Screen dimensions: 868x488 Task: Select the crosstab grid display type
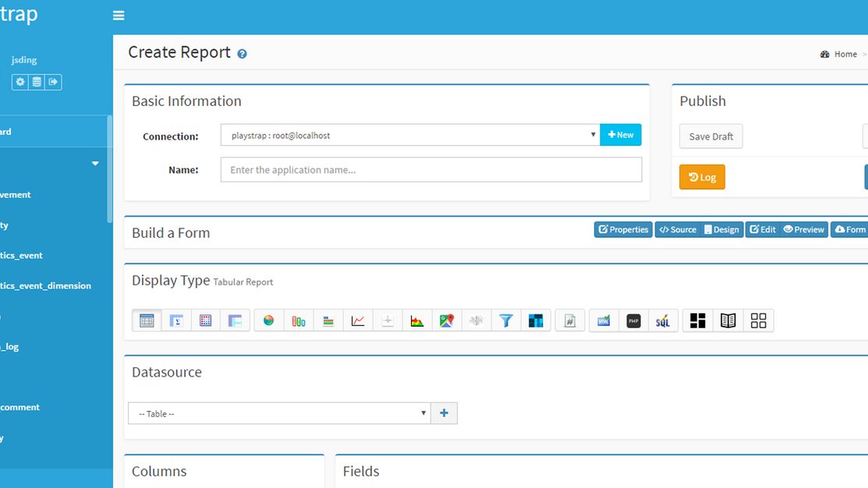[205, 321]
